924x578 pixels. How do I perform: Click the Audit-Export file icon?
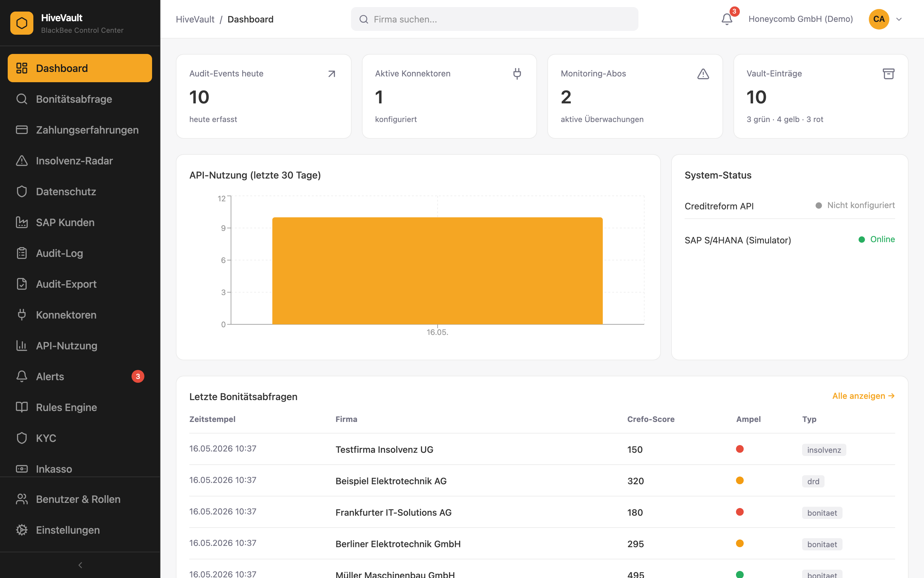pos(22,284)
